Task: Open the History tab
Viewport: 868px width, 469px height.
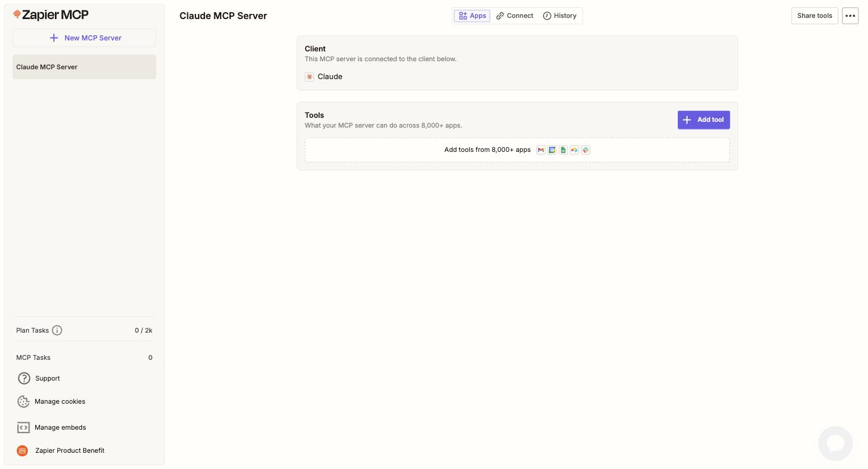Action: coord(559,16)
